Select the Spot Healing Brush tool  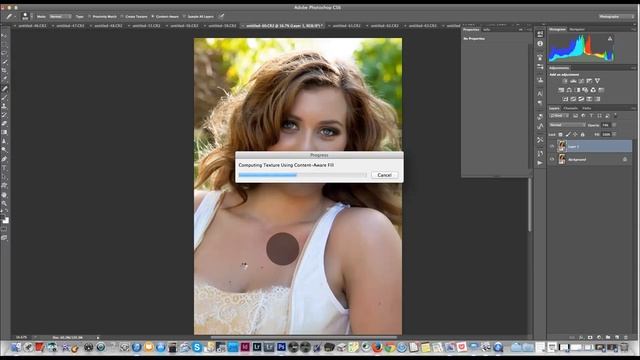pyautogui.click(x=4, y=88)
